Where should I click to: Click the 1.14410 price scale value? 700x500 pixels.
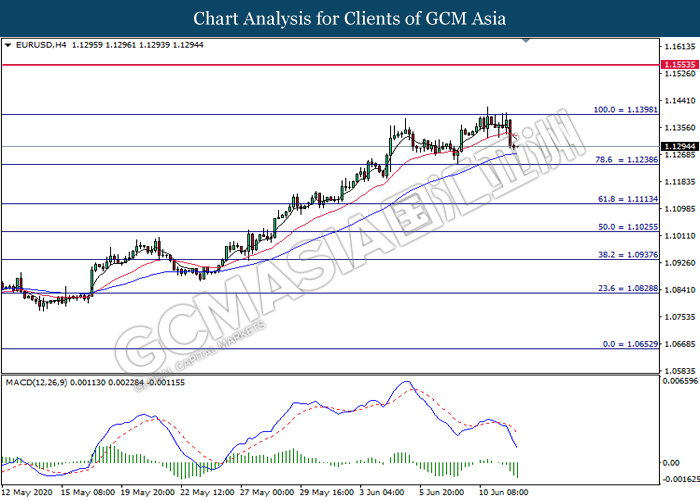point(680,100)
